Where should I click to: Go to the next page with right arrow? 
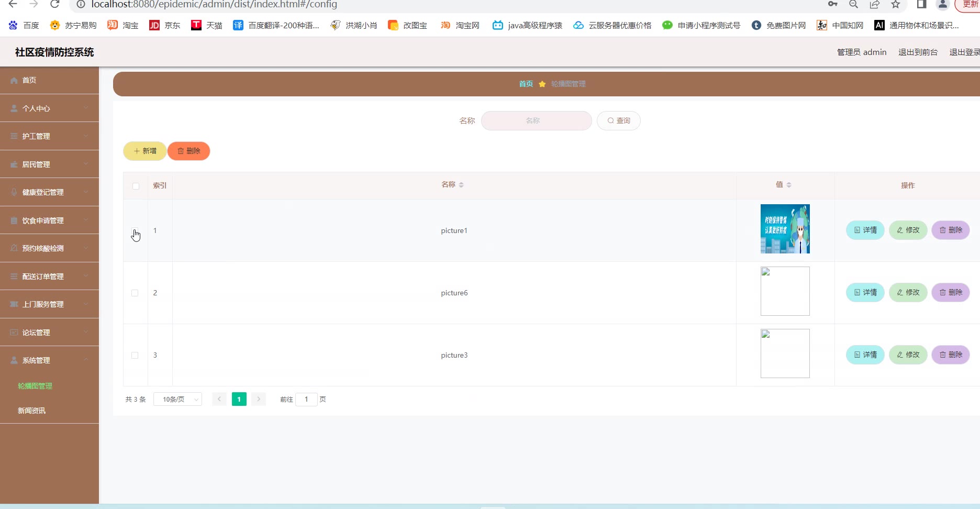(259, 399)
